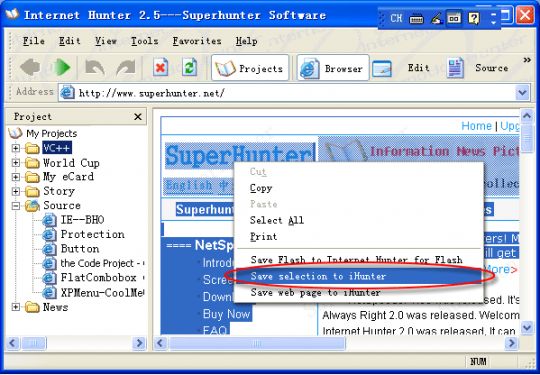Open the XPMenu-CoolMenu page item
This screenshot has width=540, height=375.
tap(102, 292)
